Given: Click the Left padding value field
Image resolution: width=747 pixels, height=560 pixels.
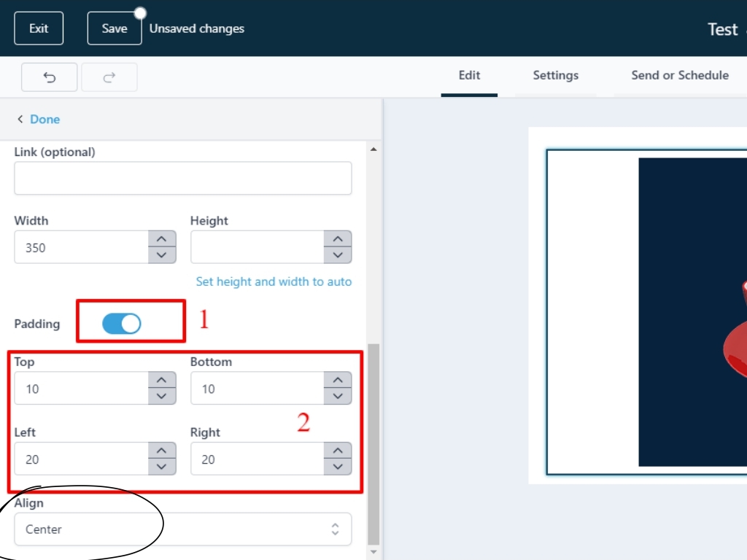Looking at the screenshot, I should [82, 459].
